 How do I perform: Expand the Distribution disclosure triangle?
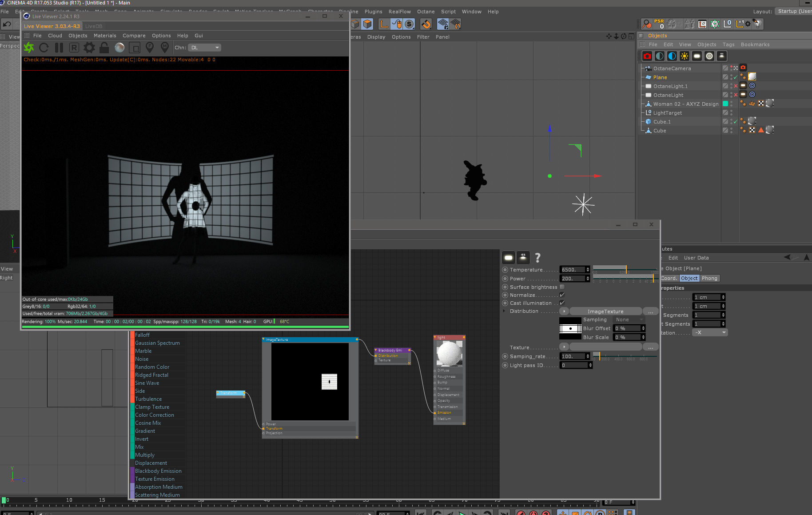pos(504,311)
